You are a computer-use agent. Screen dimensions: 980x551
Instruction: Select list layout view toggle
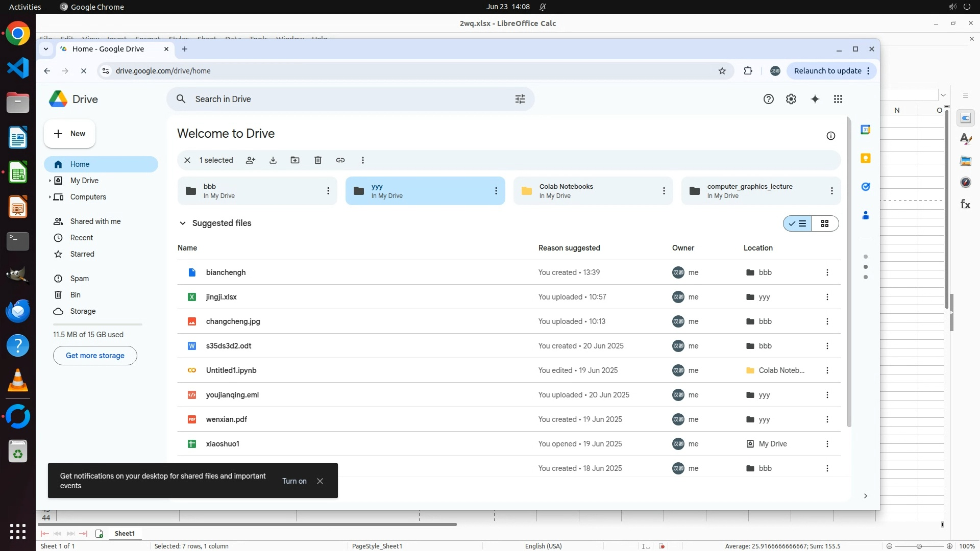tap(797, 223)
